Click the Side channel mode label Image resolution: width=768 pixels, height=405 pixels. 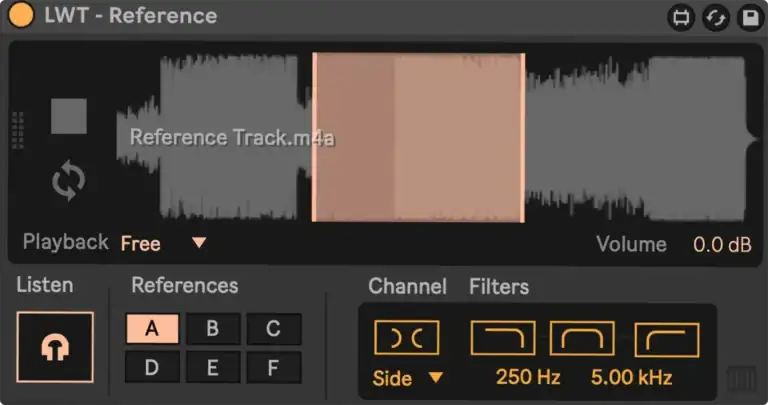pos(392,378)
